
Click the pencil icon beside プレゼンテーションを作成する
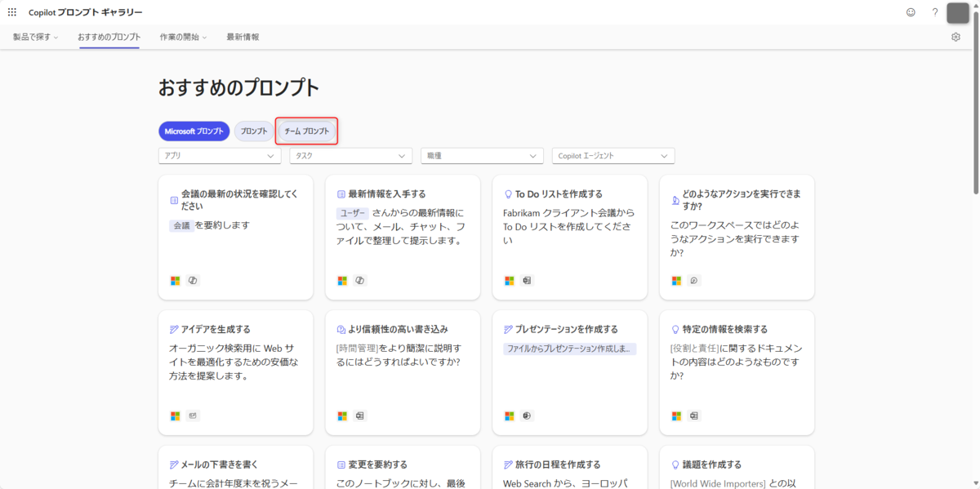coord(508,329)
